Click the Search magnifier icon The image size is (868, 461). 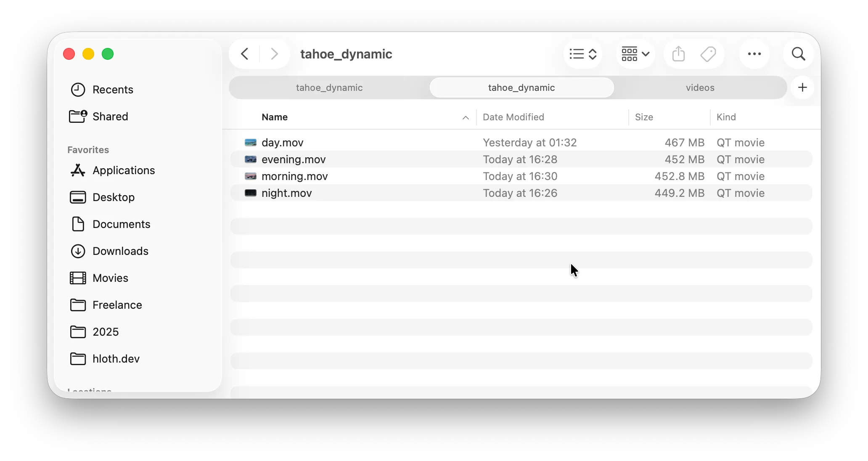tap(798, 54)
